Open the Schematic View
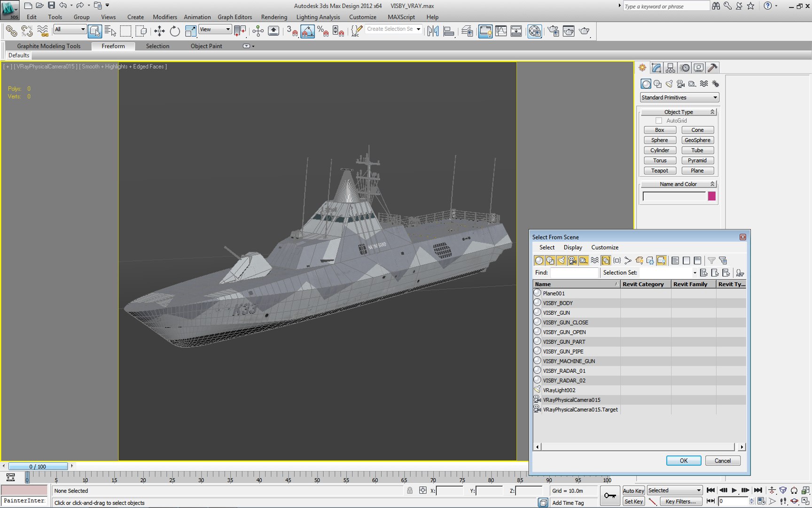This screenshot has width=812, height=508. [516, 31]
